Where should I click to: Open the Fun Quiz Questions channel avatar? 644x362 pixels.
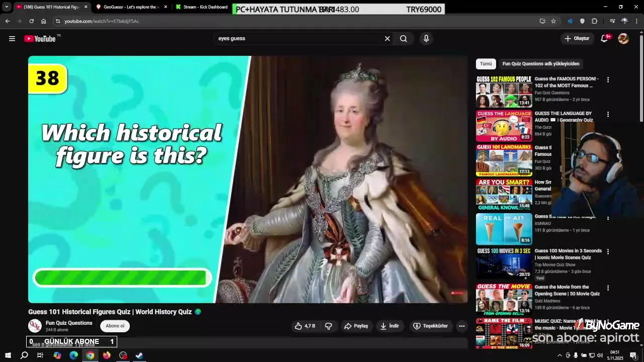35,326
